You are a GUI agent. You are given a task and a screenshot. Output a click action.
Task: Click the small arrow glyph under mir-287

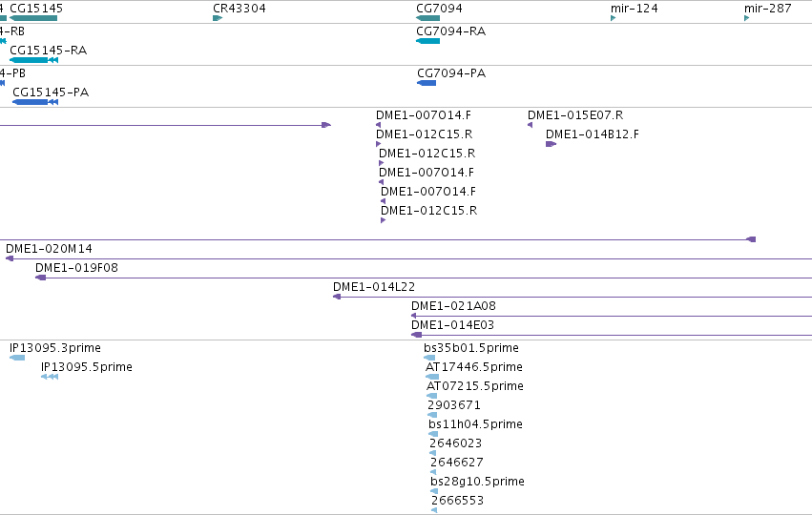coord(747,18)
